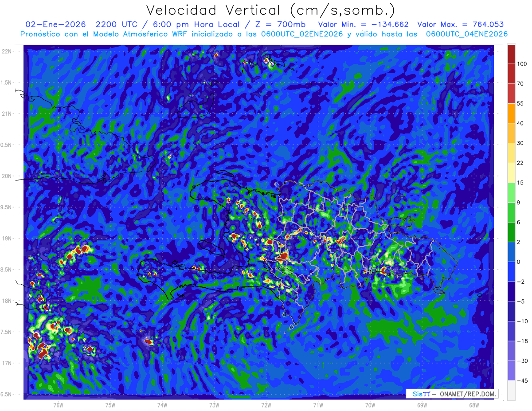Click the '75W' longitude label
532x411 pixels.
pyautogui.click(x=110, y=405)
